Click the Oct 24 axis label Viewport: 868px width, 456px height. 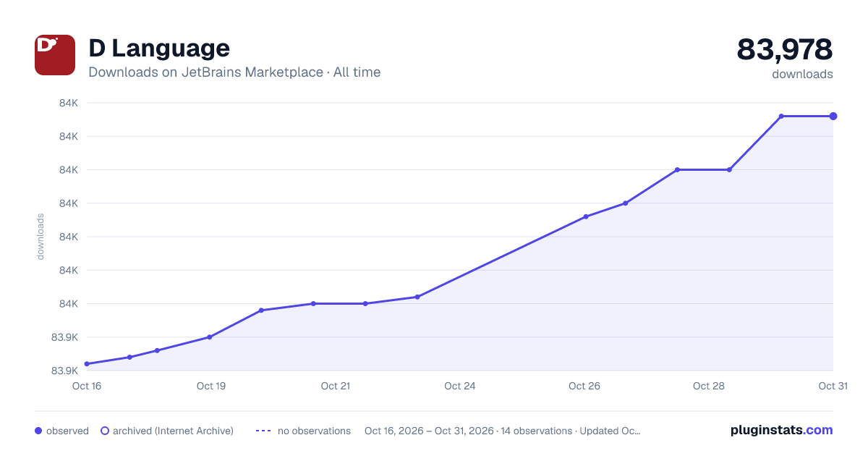pyautogui.click(x=460, y=386)
